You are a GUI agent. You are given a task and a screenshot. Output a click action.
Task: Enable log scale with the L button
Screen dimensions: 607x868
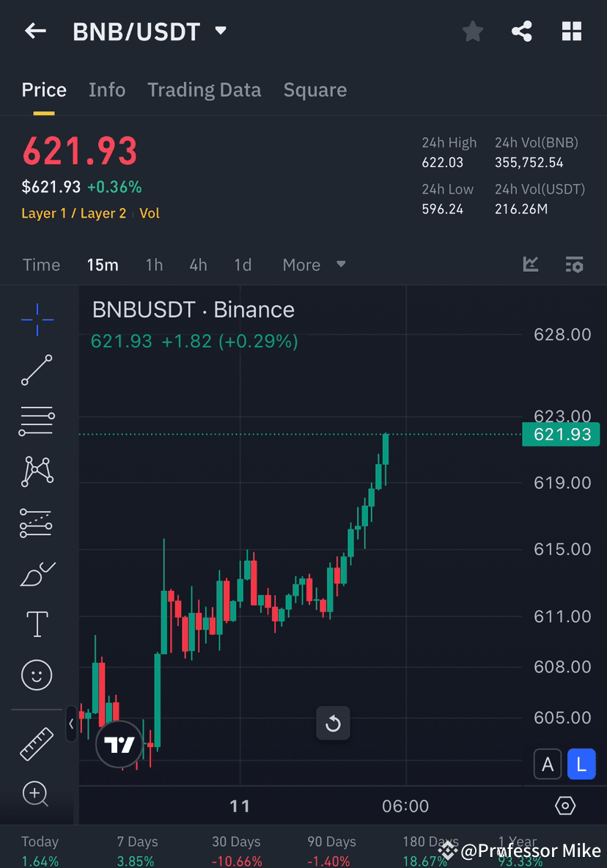click(581, 764)
